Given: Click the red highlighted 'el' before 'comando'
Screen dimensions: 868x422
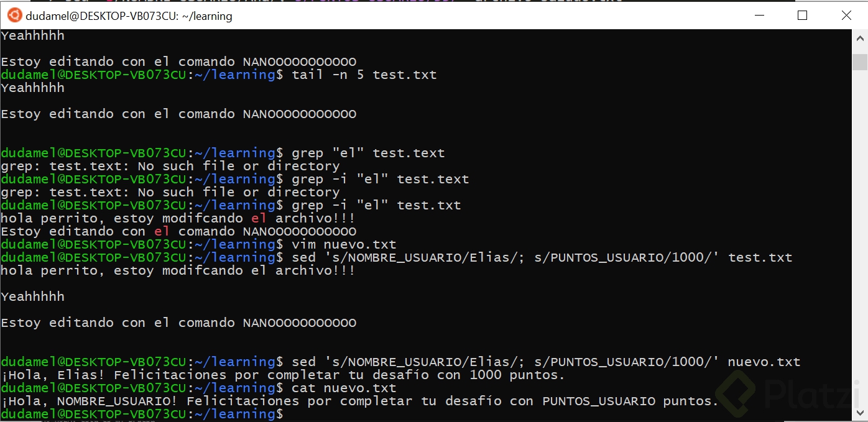Looking at the screenshot, I should pyautogui.click(x=162, y=231).
